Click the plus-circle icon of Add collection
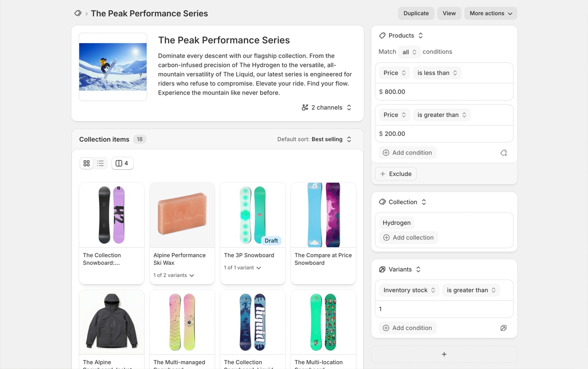This screenshot has width=588, height=369. (386, 238)
